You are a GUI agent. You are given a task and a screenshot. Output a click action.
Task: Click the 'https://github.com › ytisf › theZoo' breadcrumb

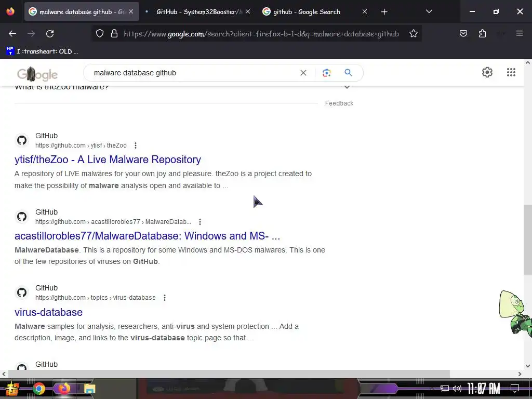[x=81, y=145]
